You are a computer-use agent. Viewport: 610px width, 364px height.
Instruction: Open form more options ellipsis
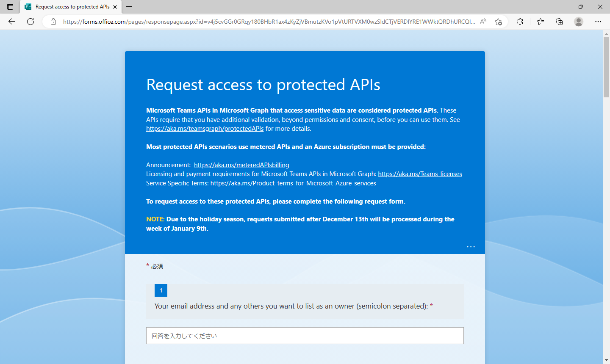pyautogui.click(x=471, y=247)
